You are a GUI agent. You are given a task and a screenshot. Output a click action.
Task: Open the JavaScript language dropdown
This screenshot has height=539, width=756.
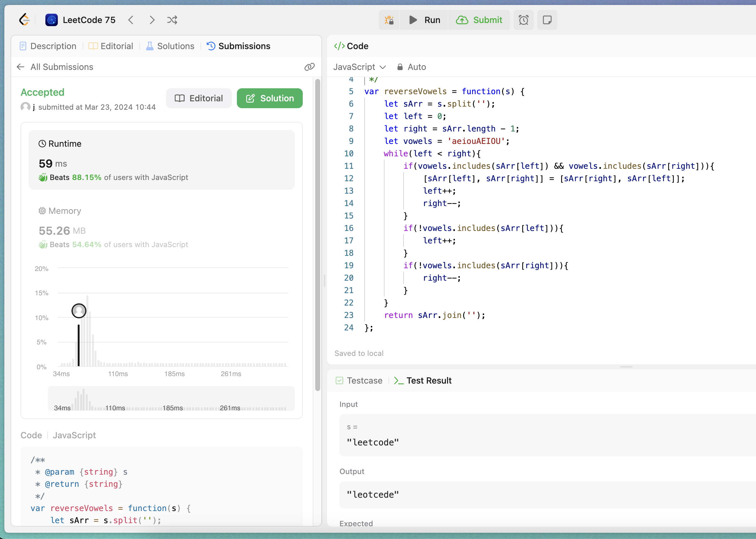359,67
